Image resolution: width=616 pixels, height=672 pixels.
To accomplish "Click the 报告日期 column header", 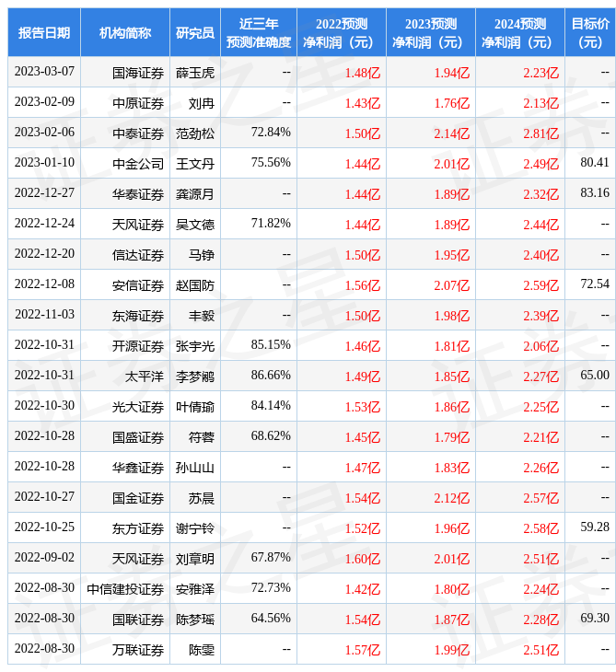I will coord(44,33).
